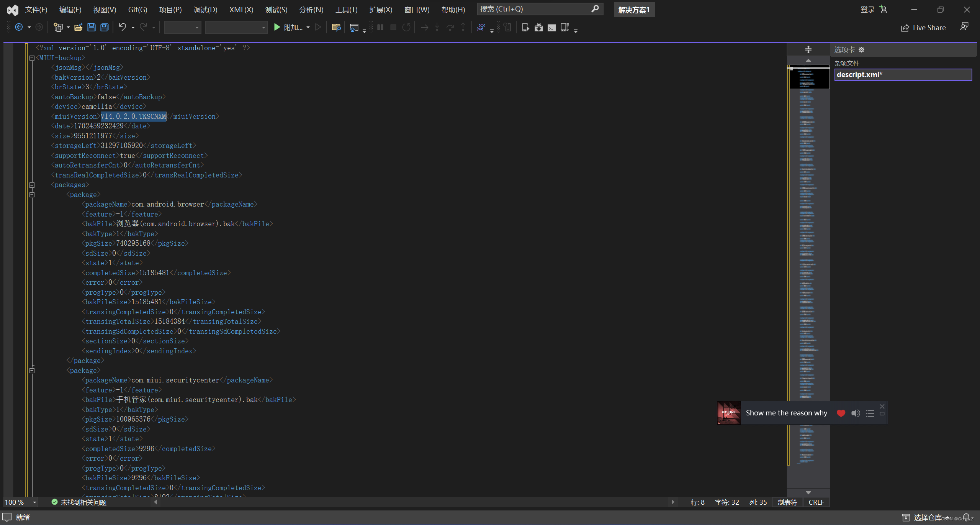The image size is (980, 525).
Task: Open the Git(G) menu
Action: tap(137, 10)
